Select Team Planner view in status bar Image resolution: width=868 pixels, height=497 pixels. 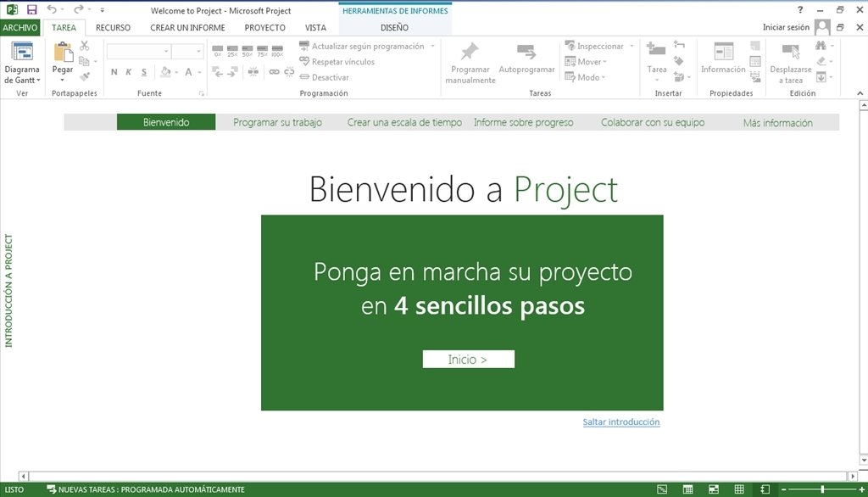pos(714,489)
